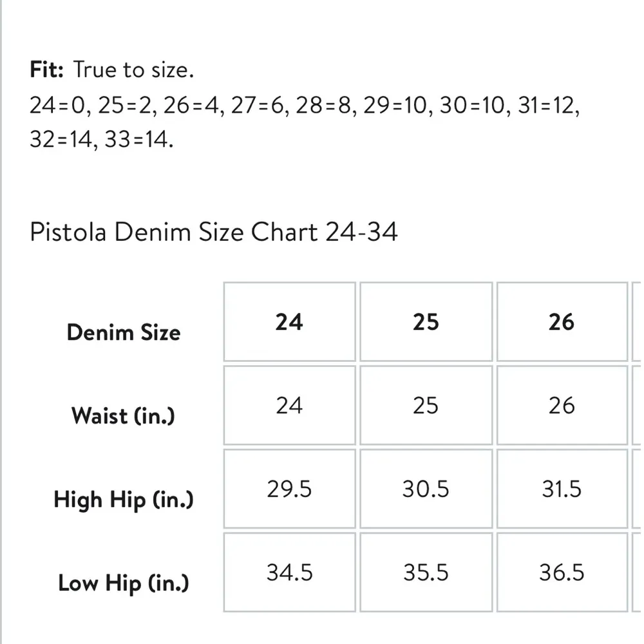Click the 29.5 High Hip cell
The height and width of the screenshot is (644, 644).
(x=289, y=489)
